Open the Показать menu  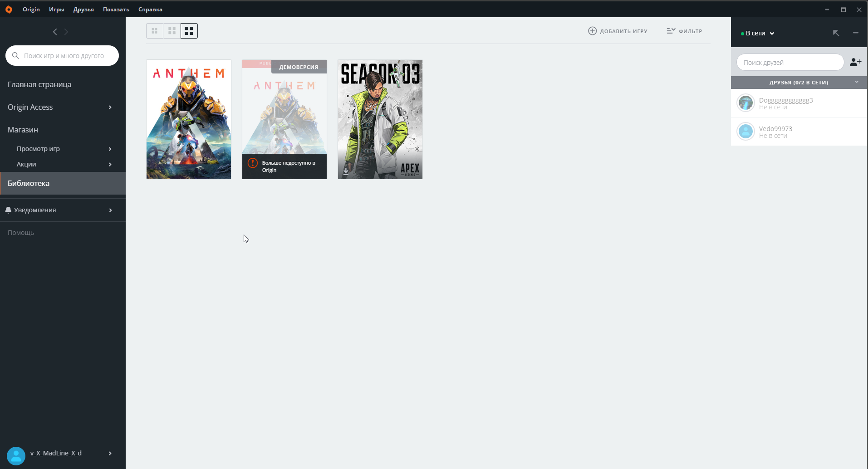(116, 9)
